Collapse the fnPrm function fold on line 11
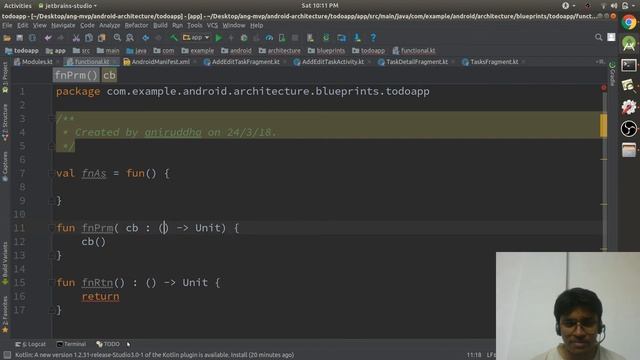The width and height of the screenshot is (640, 360). click(51, 228)
